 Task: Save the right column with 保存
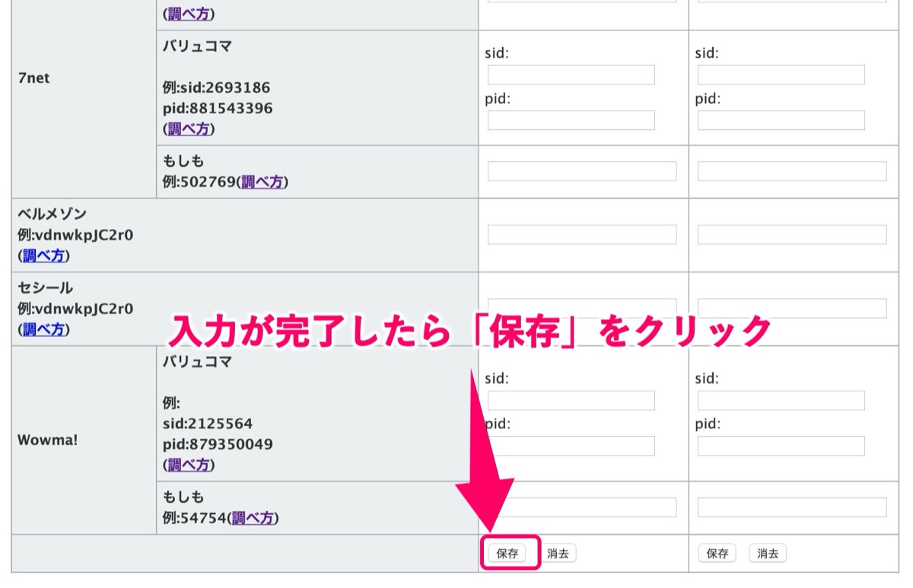click(717, 554)
